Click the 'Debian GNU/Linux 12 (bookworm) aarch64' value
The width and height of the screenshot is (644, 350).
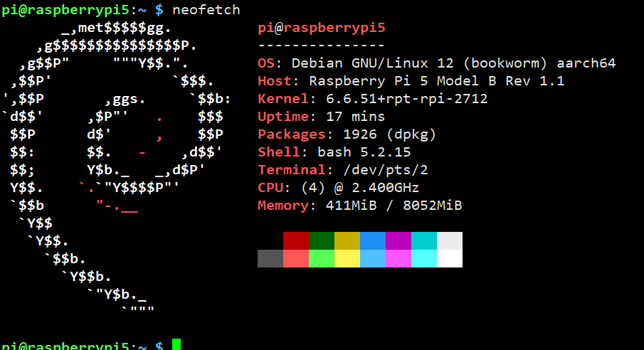pos(453,63)
